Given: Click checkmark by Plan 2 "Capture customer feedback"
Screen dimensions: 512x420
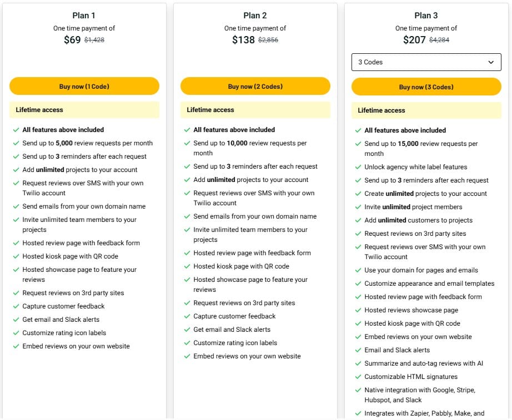Looking at the screenshot, I should tap(187, 316).
